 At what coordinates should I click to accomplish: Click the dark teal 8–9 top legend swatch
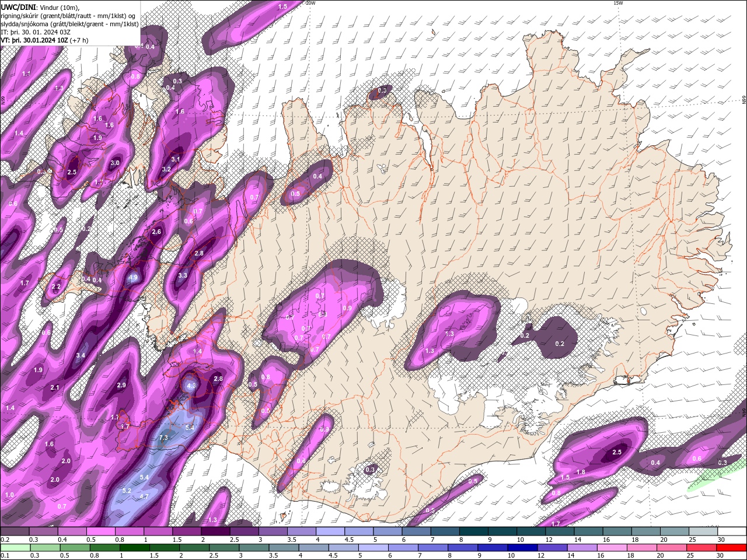pyautogui.click(x=474, y=531)
